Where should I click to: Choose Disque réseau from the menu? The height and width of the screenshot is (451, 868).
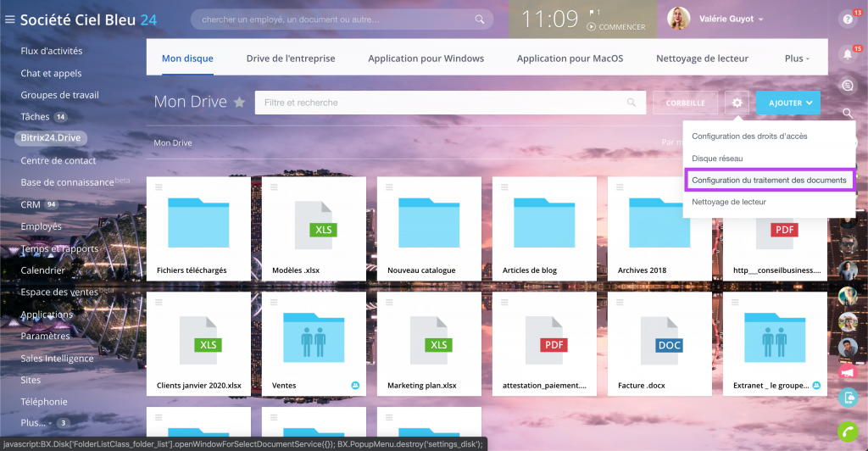(x=717, y=158)
